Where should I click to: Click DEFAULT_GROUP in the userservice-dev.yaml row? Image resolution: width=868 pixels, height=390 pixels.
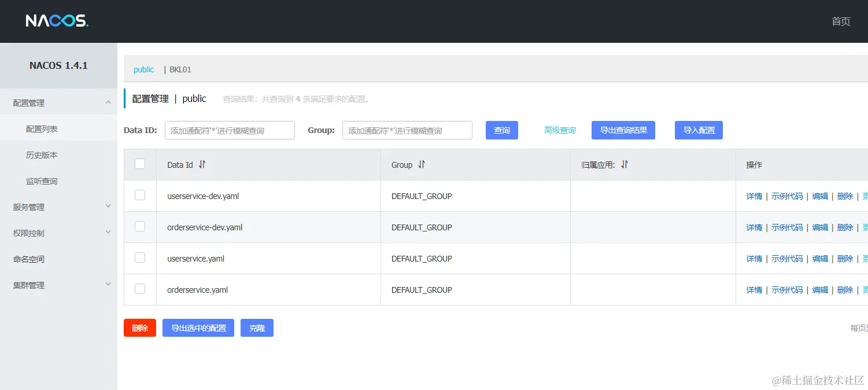point(422,196)
